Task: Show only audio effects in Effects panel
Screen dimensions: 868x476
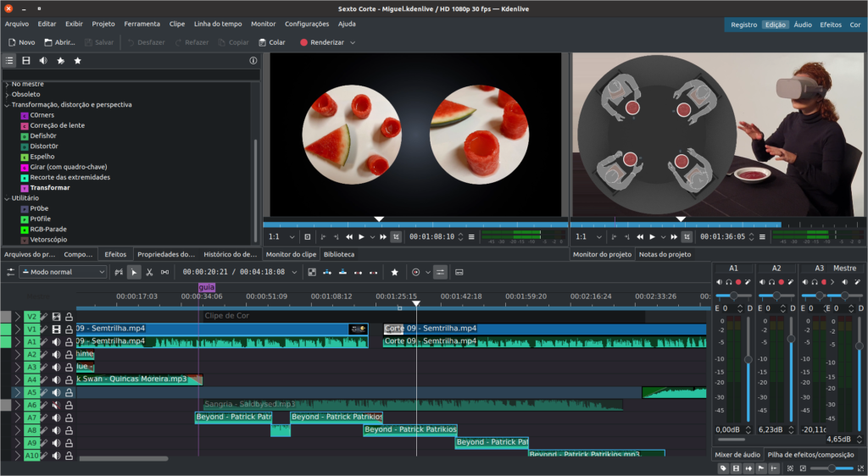Action: [43, 61]
